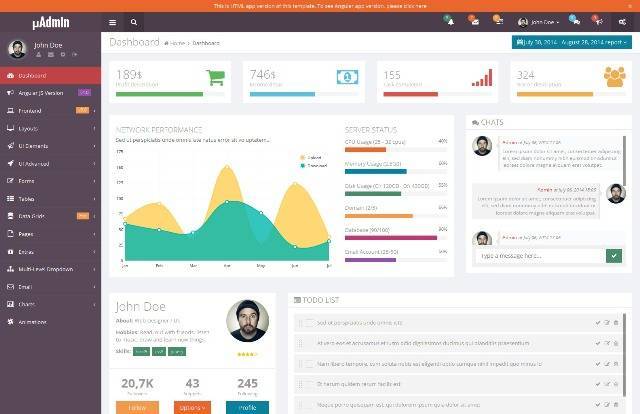Edit the 'At vero eos' todo item

(607, 343)
